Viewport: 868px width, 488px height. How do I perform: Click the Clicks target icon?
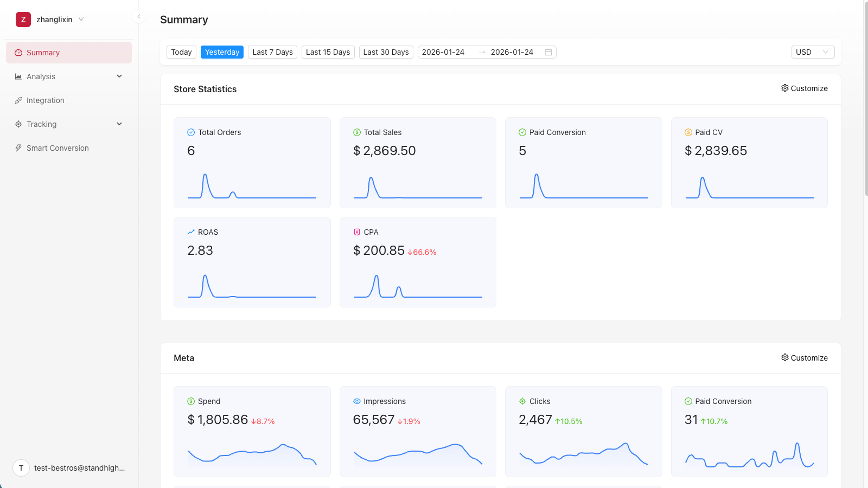[x=522, y=401]
